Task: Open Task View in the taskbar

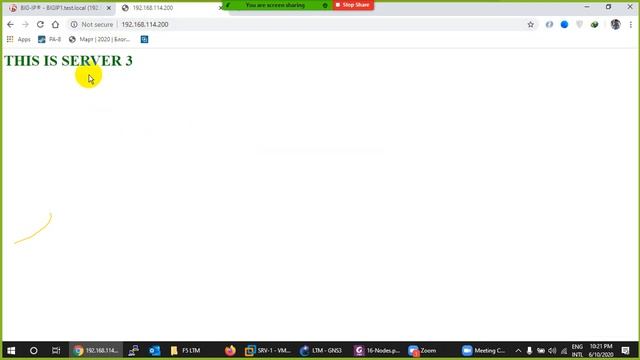Action: [56, 350]
